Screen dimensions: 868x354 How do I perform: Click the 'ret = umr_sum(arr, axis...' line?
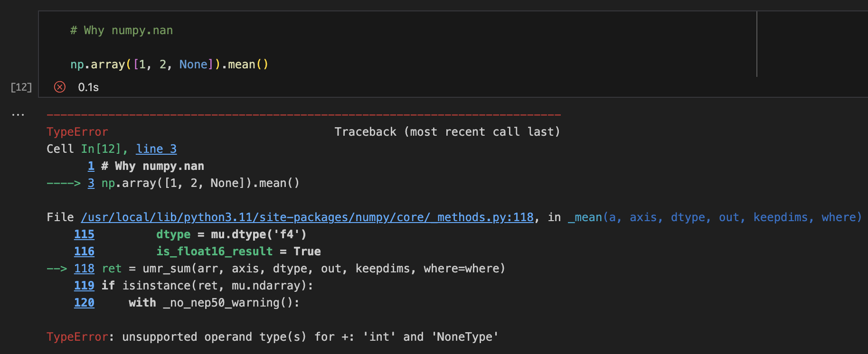[x=304, y=269]
